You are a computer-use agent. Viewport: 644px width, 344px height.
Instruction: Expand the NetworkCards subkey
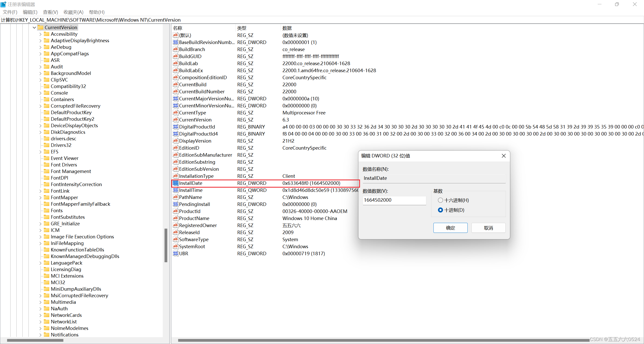40,315
